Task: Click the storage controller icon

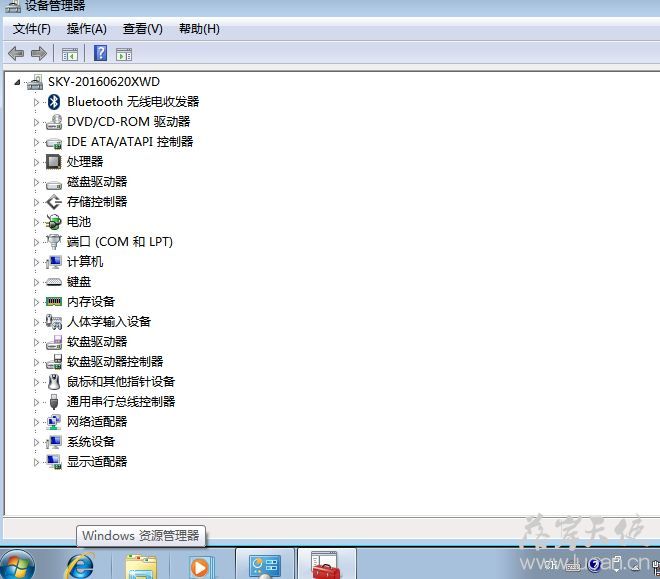Action: click(x=54, y=202)
